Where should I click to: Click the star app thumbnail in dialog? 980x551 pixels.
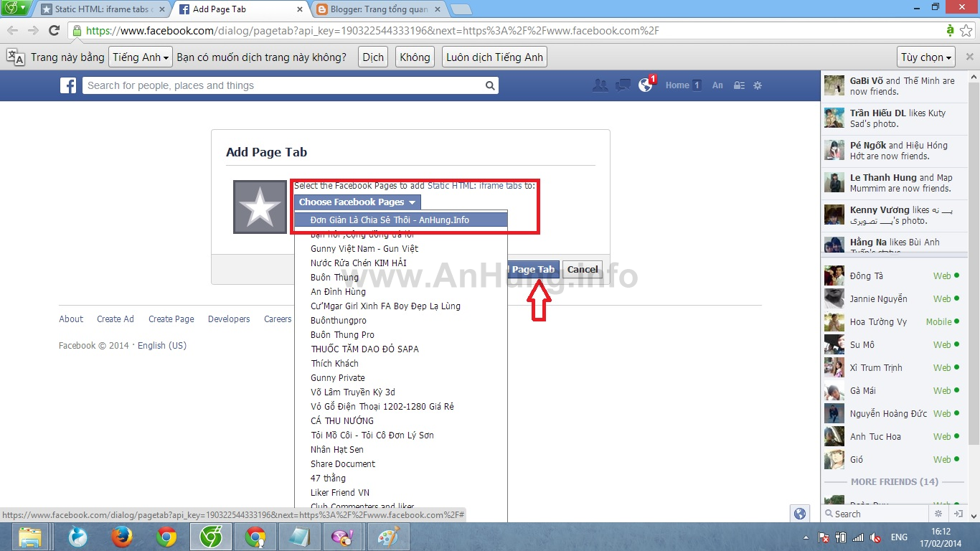260,207
